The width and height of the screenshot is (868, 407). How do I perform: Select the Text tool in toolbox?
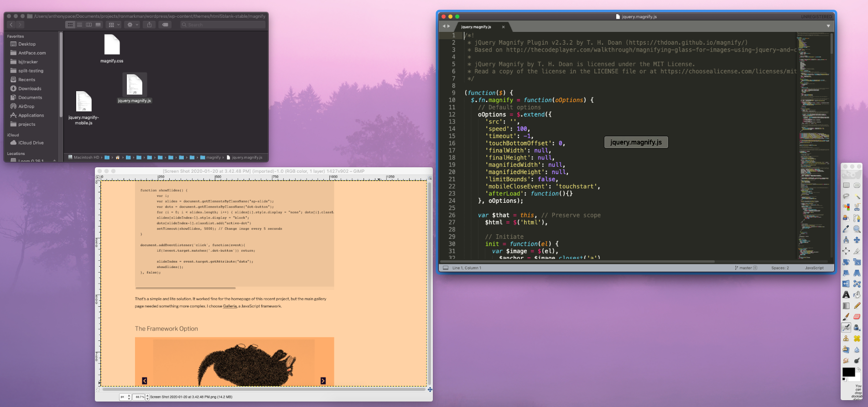846,294
